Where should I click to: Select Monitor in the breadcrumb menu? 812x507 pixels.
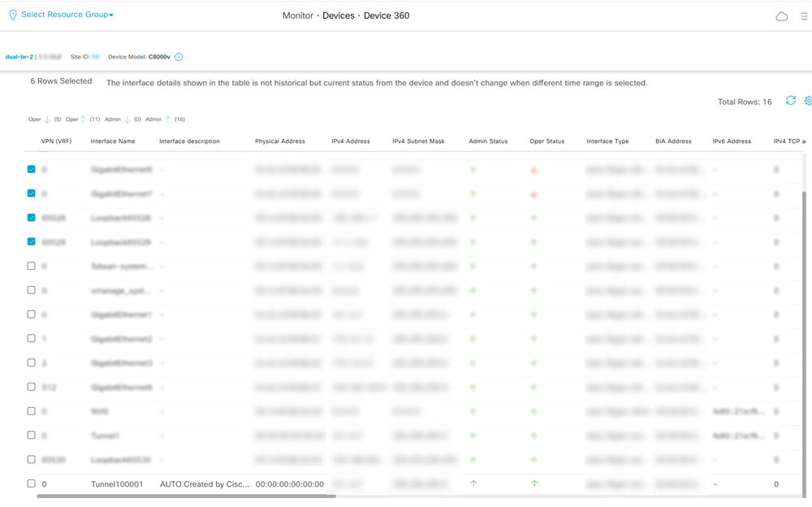(297, 15)
